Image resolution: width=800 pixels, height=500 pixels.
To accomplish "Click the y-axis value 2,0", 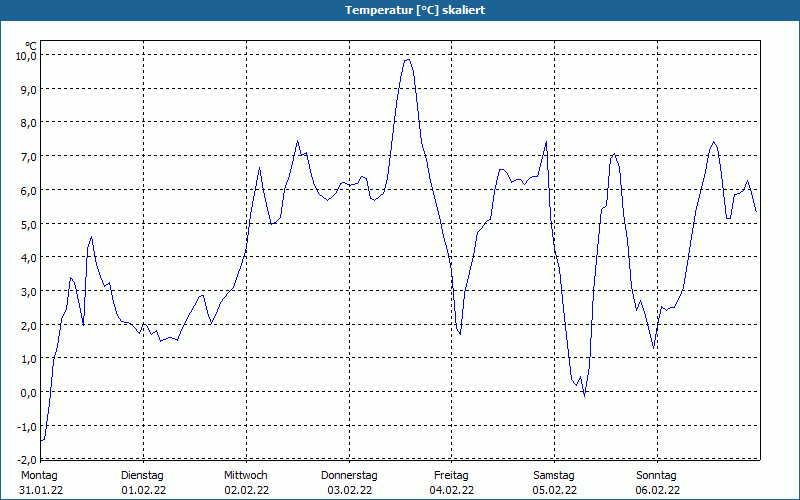I will point(29,326).
